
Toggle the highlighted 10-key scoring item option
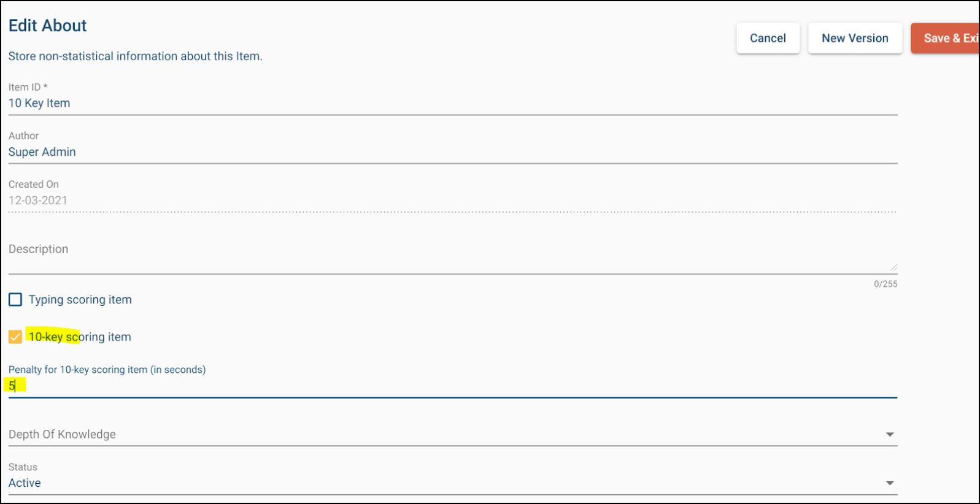[x=15, y=337]
